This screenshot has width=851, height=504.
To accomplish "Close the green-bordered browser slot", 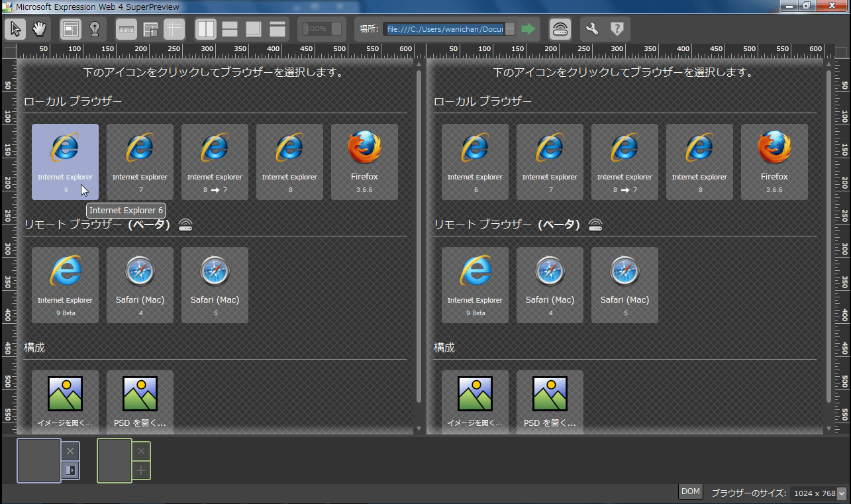I will point(141,451).
